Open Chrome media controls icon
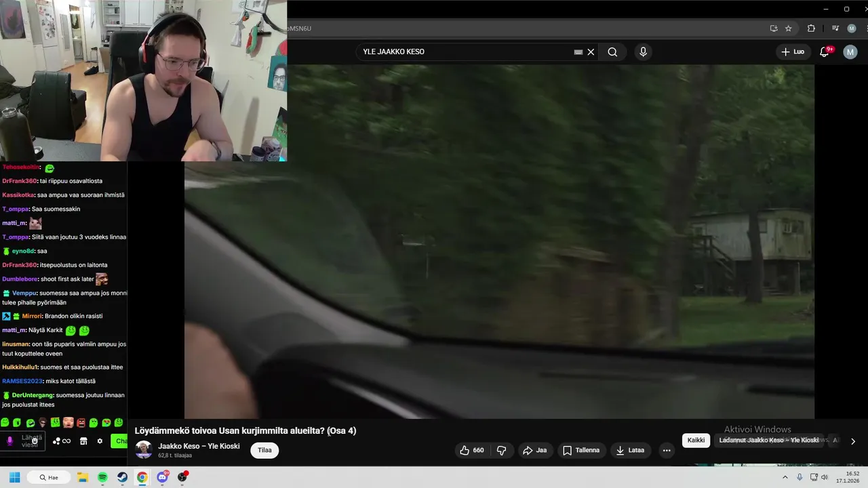The width and height of the screenshot is (868, 488). tap(835, 28)
